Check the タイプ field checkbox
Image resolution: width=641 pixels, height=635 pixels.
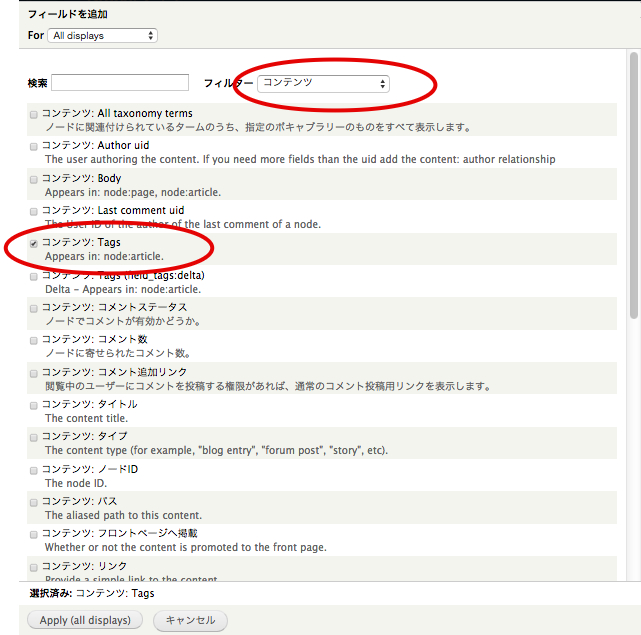34,437
